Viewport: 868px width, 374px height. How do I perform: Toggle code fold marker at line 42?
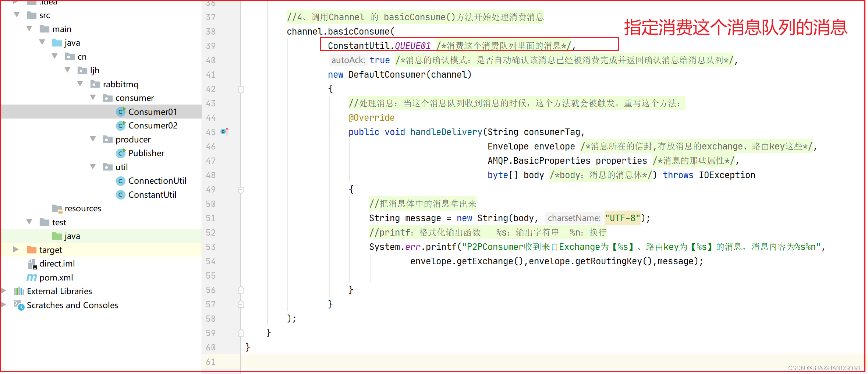click(241, 89)
